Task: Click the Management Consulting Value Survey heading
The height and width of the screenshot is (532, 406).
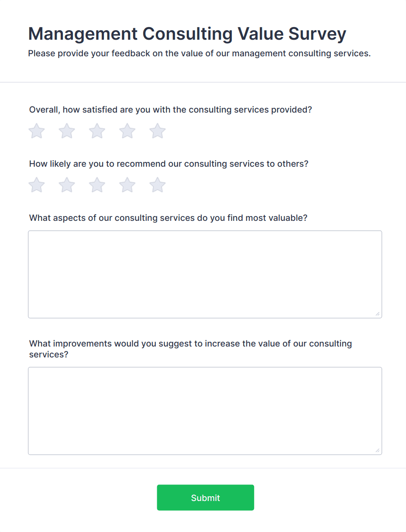Action: click(x=187, y=34)
